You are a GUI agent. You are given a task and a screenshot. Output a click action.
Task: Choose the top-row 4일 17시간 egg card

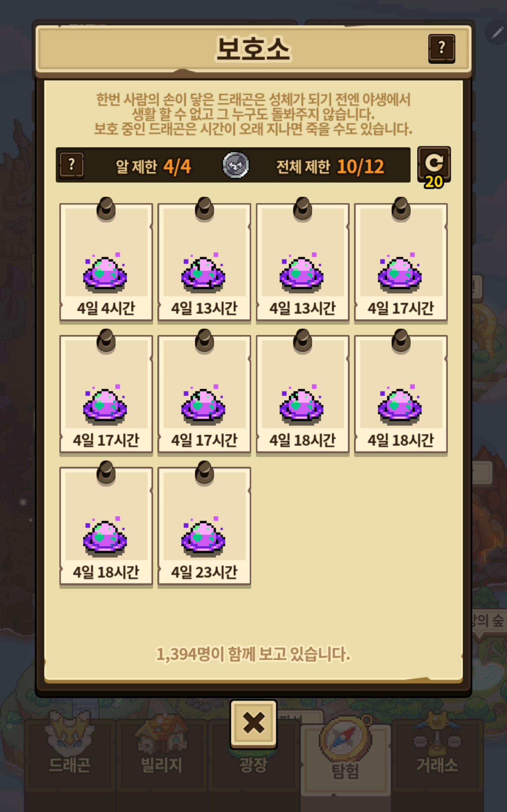401,262
